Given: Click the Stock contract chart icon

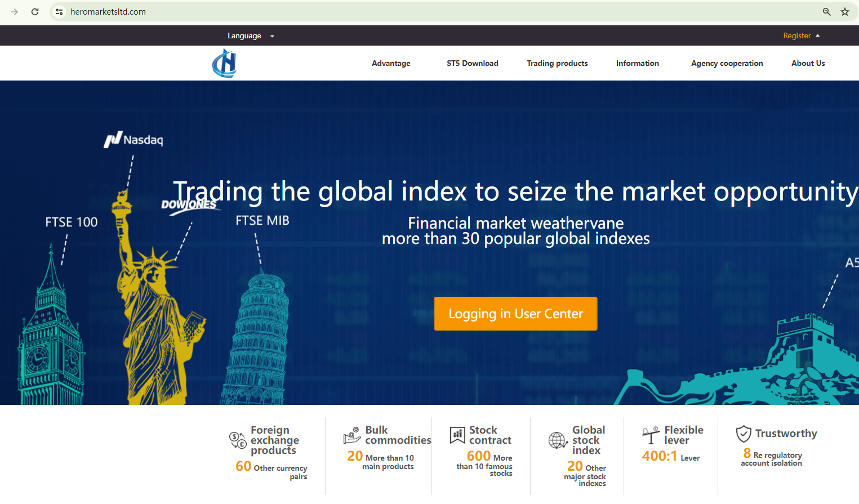Looking at the screenshot, I should click(x=457, y=435).
